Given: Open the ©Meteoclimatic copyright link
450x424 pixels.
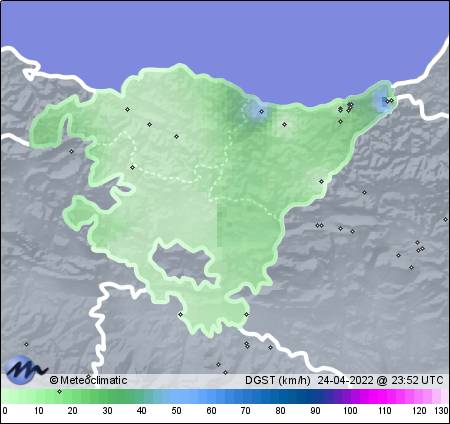Looking at the screenshot, I should click(x=88, y=380).
